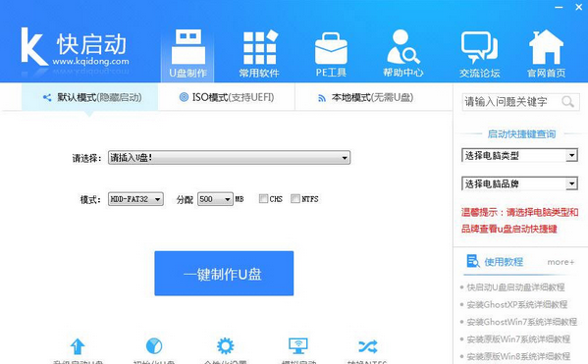Click the 一键制作U盘 button
This screenshot has height=364, width=588.
point(224,274)
